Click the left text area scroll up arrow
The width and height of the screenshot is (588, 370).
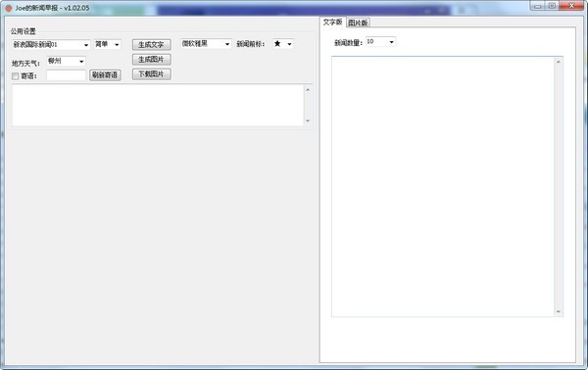pos(308,89)
